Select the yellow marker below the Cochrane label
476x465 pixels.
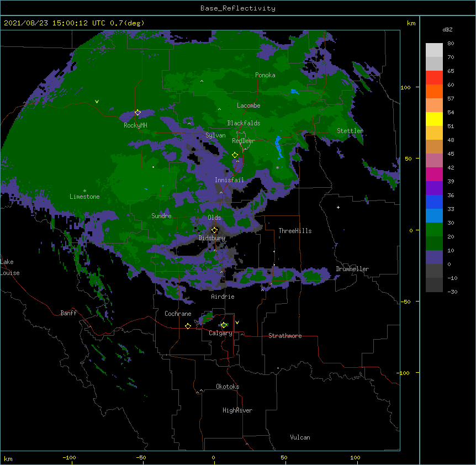click(188, 326)
